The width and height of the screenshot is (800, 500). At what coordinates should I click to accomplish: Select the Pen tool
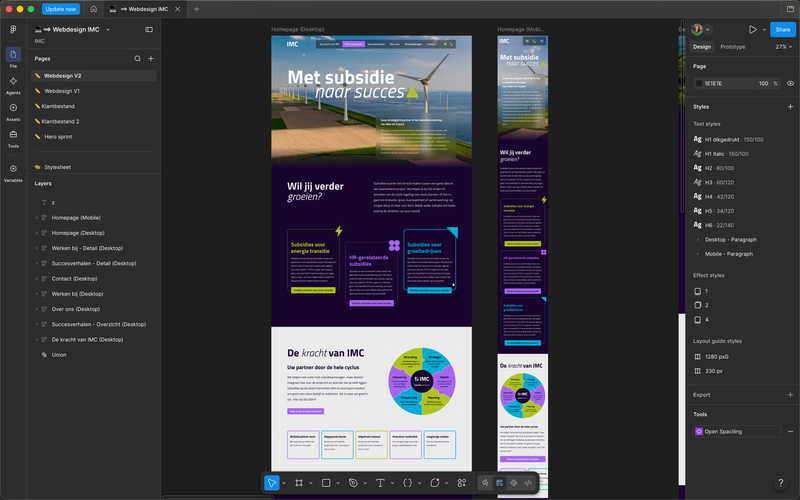[353, 483]
